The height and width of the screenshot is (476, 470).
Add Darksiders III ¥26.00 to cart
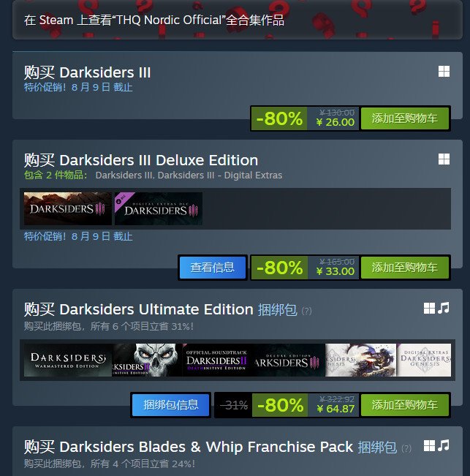click(405, 118)
